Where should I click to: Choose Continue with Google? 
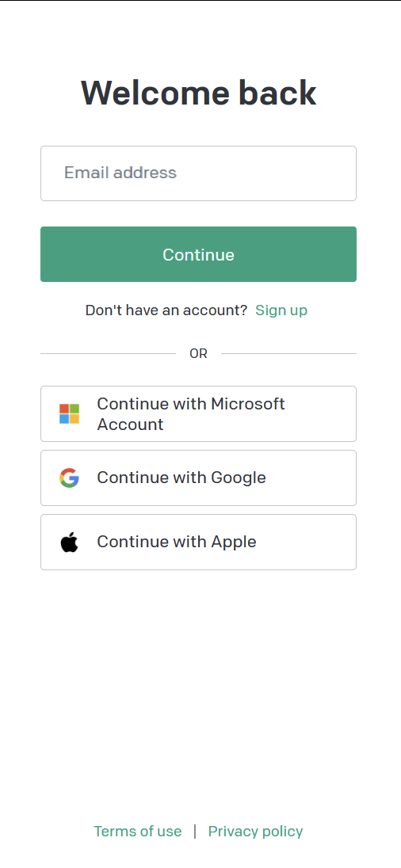(198, 478)
